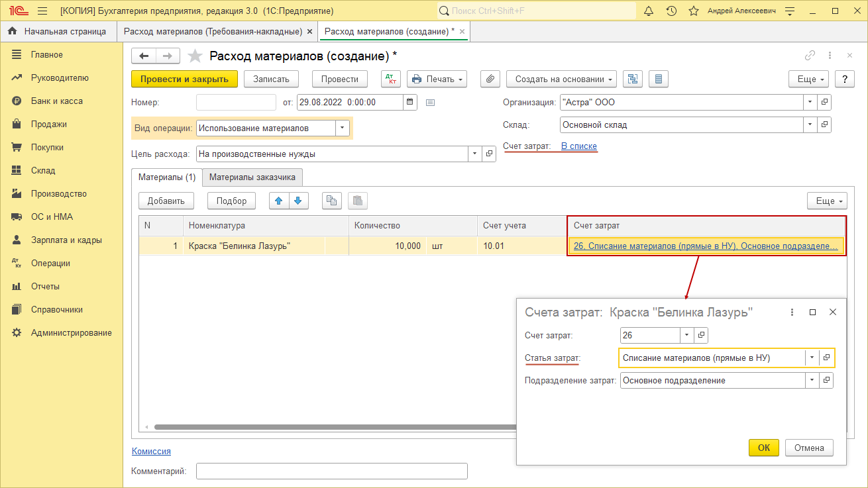Click Отмена in Счета затрат dialog
The width and height of the screenshot is (868, 488).
[x=810, y=448]
